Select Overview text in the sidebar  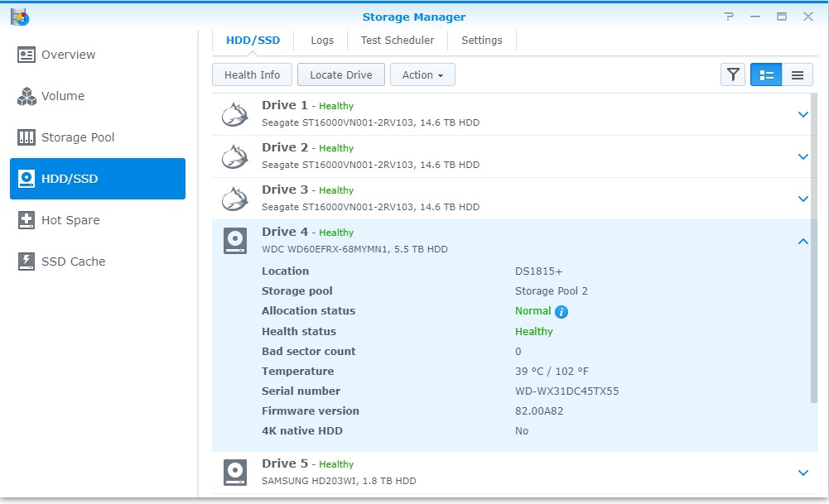[68, 55]
